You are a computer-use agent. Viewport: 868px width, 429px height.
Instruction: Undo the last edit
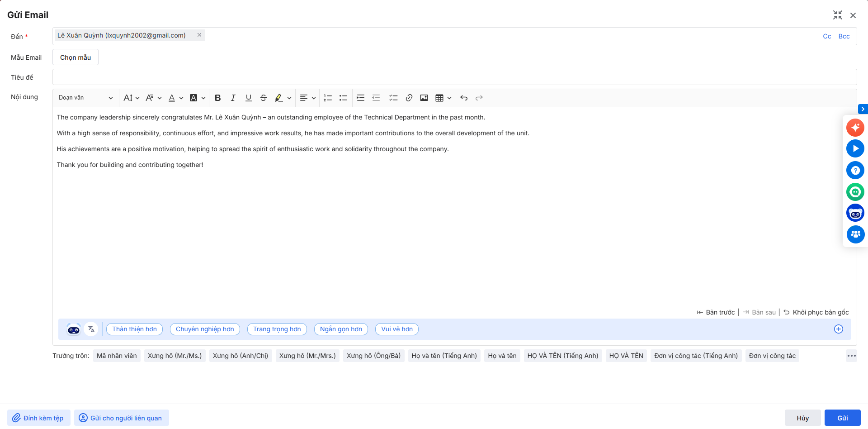464,98
